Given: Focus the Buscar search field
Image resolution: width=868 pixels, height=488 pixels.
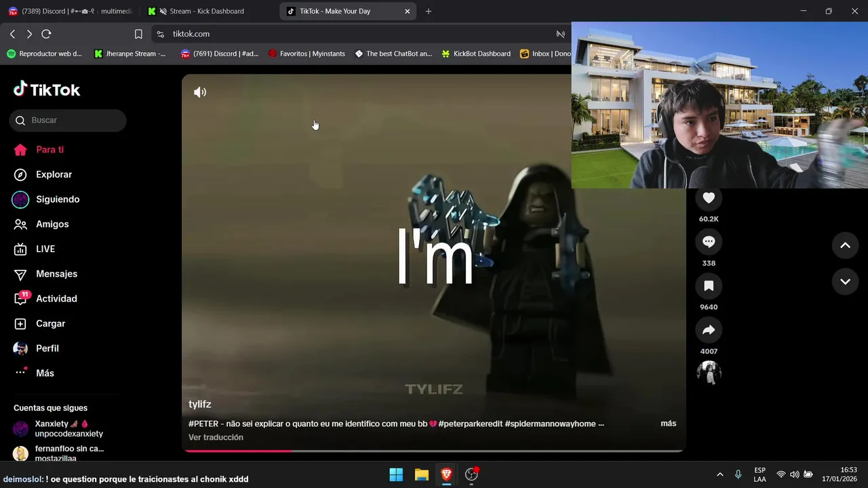Looking at the screenshot, I should 68,120.
